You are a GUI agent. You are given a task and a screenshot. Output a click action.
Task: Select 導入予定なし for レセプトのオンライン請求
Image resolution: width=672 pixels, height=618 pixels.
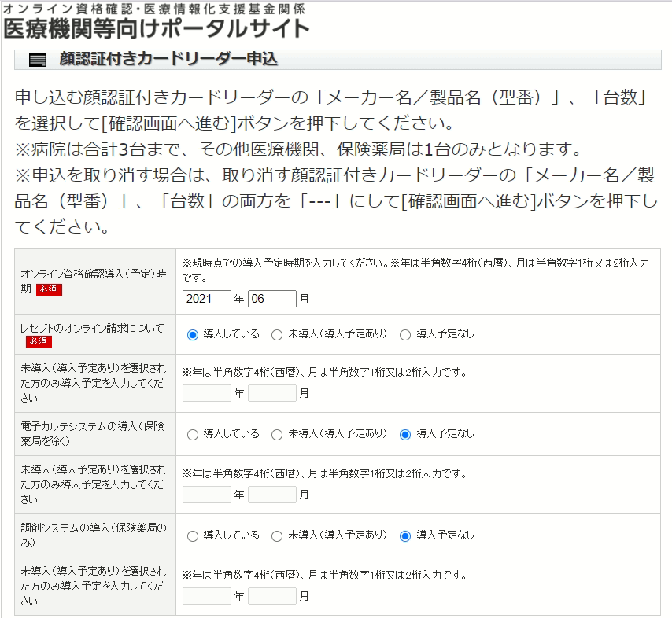pos(405,334)
